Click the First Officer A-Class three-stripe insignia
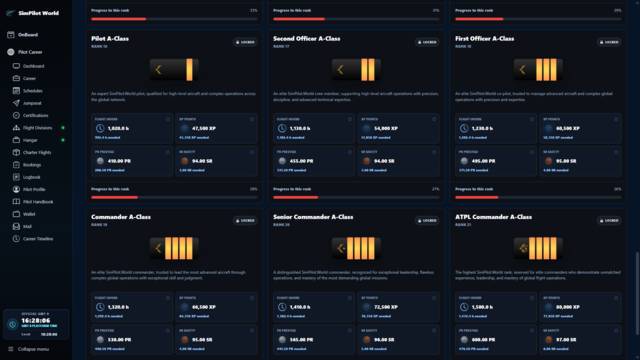640x360 pixels. tap(538, 70)
